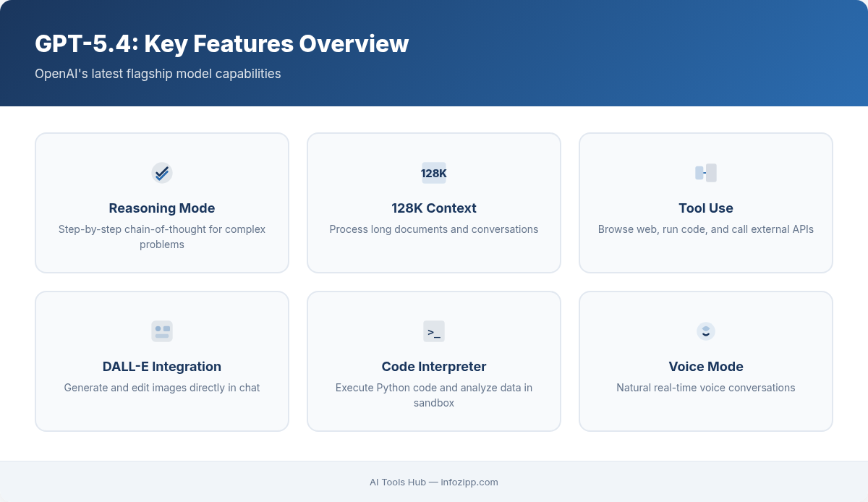Image resolution: width=868 pixels, height=502 pixels.
Task: Click the infozipp.com footer link
Action: pos(469,482)
